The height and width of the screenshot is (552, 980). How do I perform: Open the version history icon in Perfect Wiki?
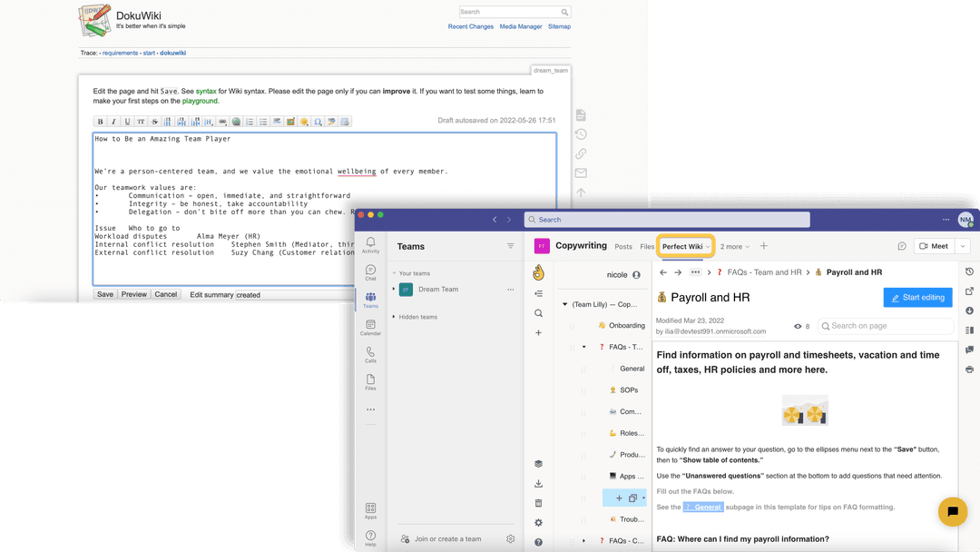[x=969, y=271]
